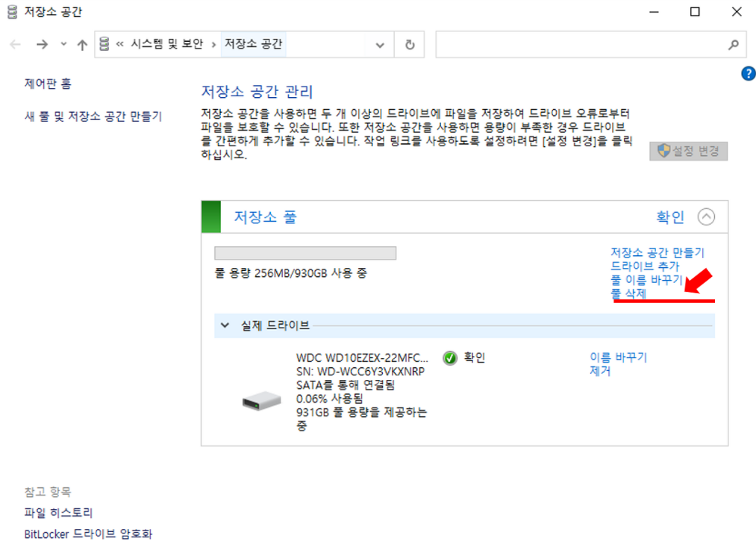
Task: Open the address bar dropdown arrow
Action: point(380,44)
